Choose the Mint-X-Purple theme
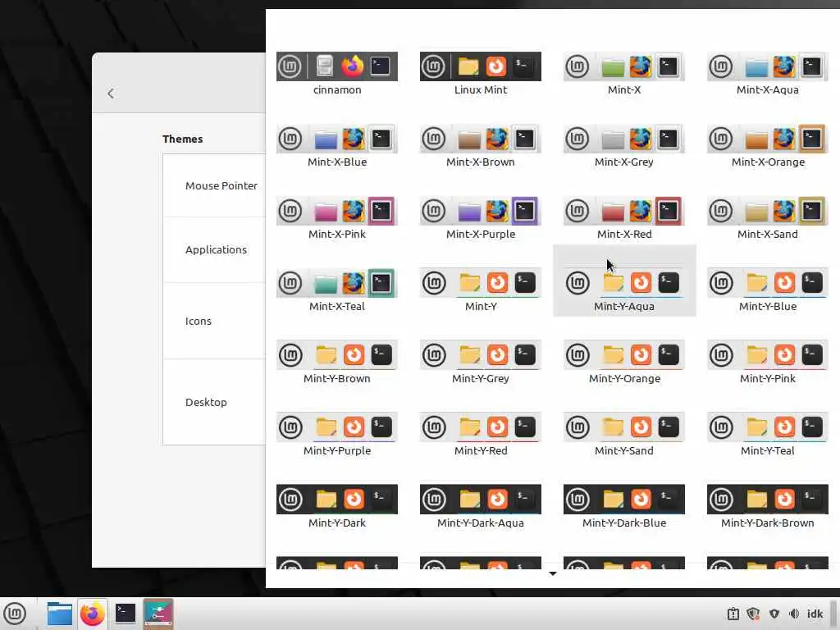Screen dimensions: 840x630 [481, 218]
